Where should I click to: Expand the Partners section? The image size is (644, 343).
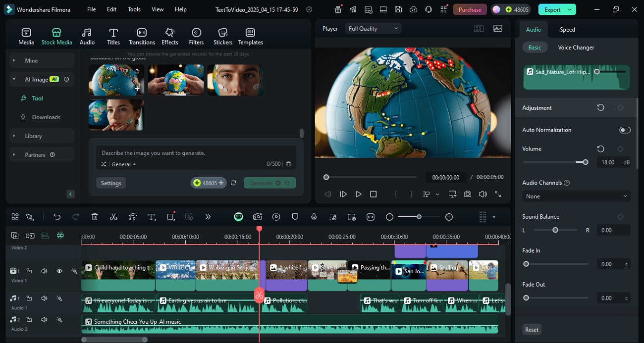pos(42,155)
